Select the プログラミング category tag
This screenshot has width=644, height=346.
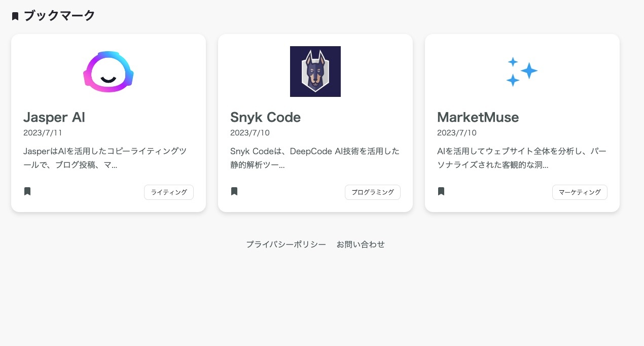pos(373,192)
